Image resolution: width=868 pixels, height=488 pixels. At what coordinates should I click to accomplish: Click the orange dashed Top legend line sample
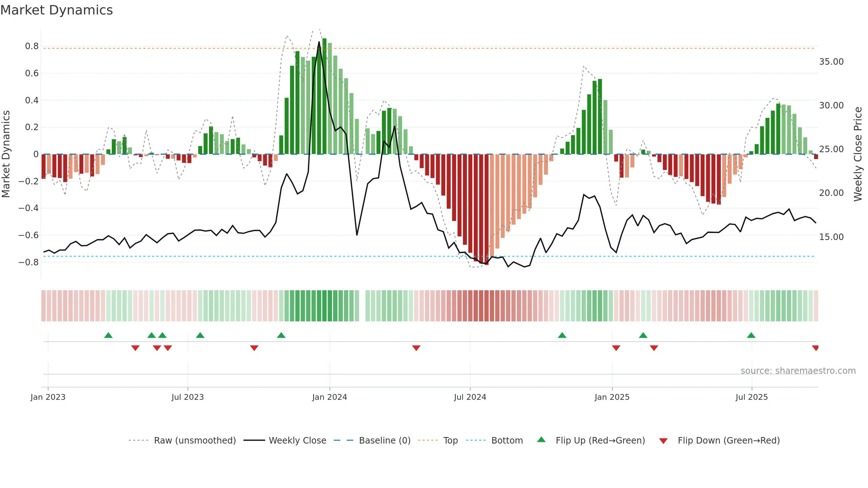tap(428, 440)
